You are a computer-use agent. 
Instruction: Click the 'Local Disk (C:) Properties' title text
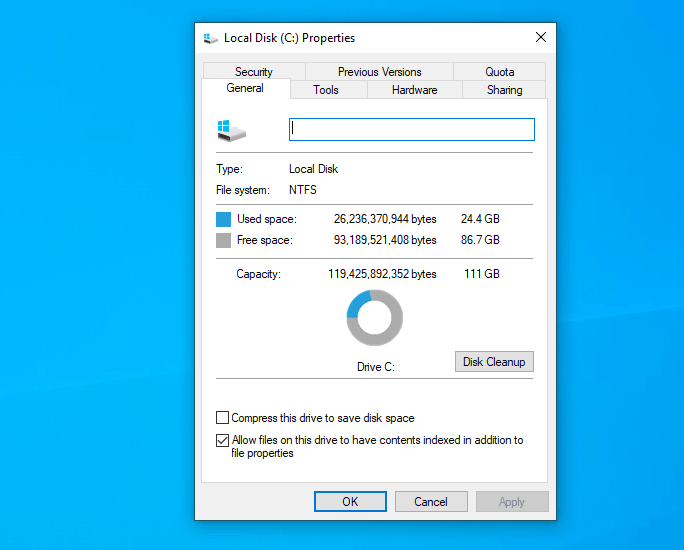(x=289, y=38)
